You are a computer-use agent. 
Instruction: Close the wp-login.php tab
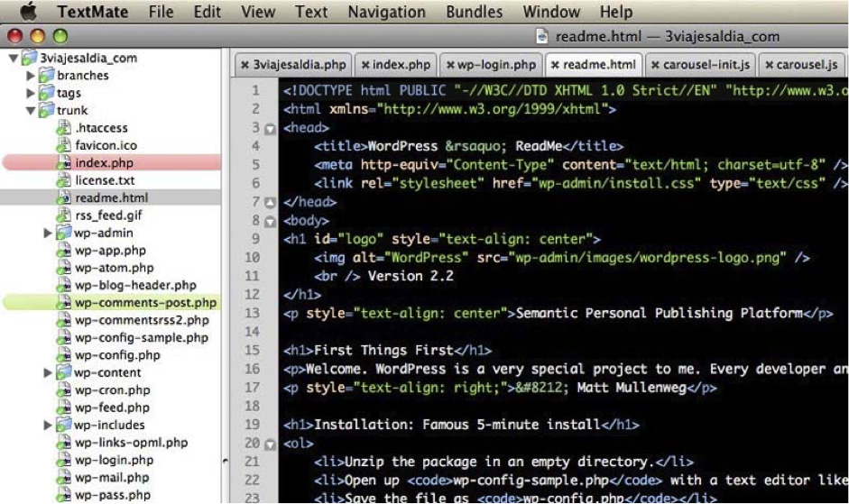point(450,65)
